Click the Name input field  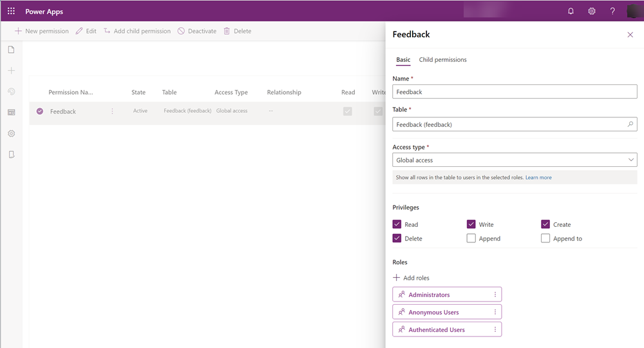click(515, 92)
